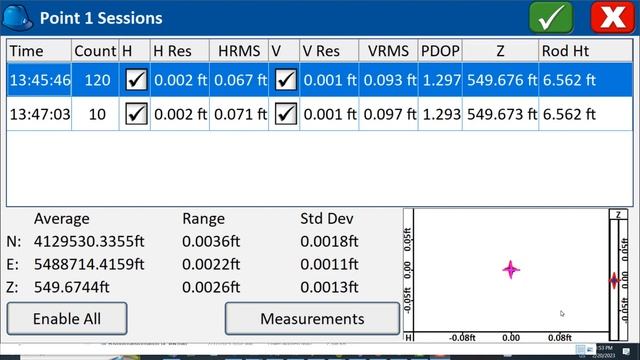Click the PDOP value 1.297

(x=441, y=80)
